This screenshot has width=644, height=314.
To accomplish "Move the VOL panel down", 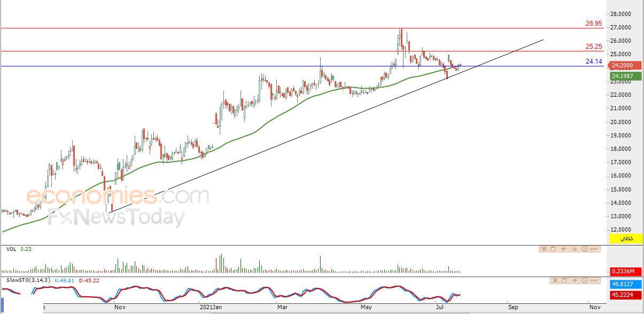I will tap(575, 249).
